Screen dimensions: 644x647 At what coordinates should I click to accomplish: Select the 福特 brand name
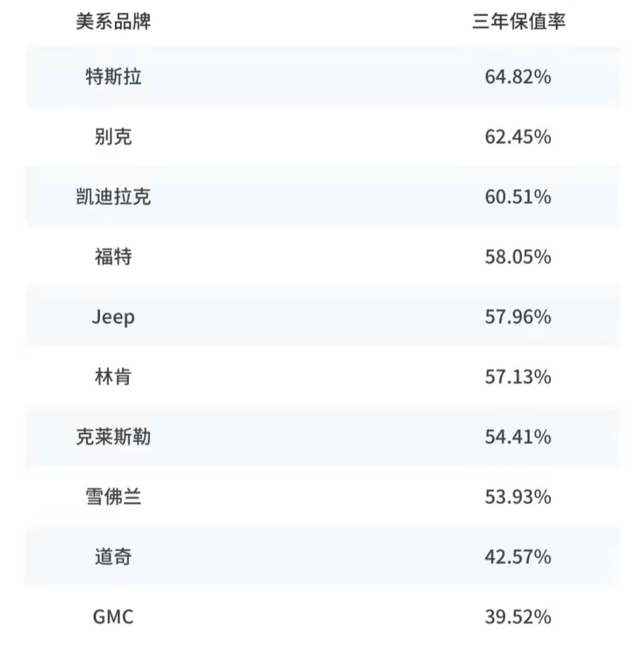[113, 257]
